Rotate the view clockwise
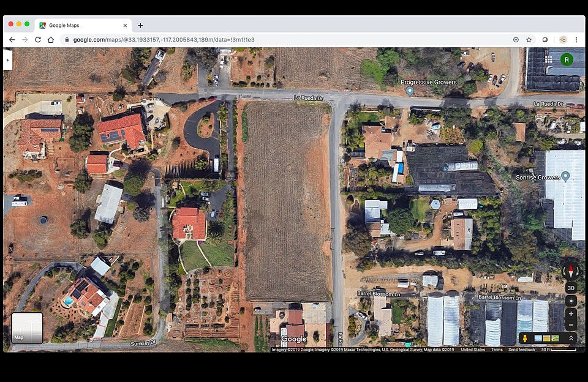The height and width of the screenshot is (382, 588). (578, 271)
